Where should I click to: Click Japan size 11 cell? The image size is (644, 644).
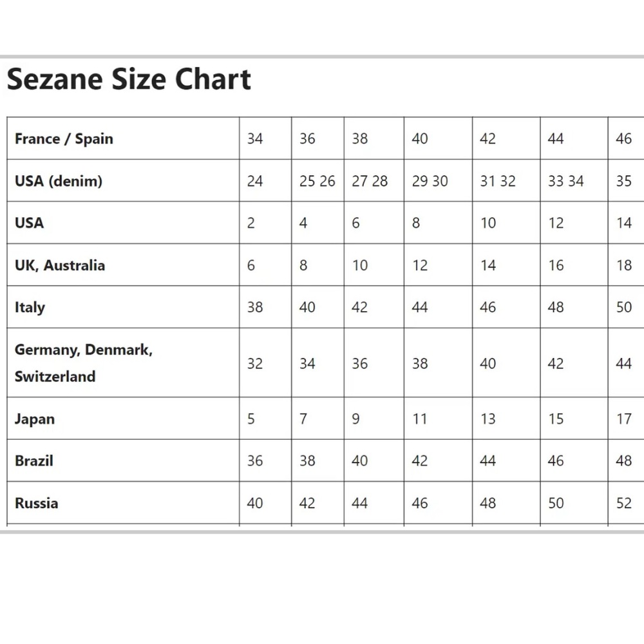(x=420, y=419)
